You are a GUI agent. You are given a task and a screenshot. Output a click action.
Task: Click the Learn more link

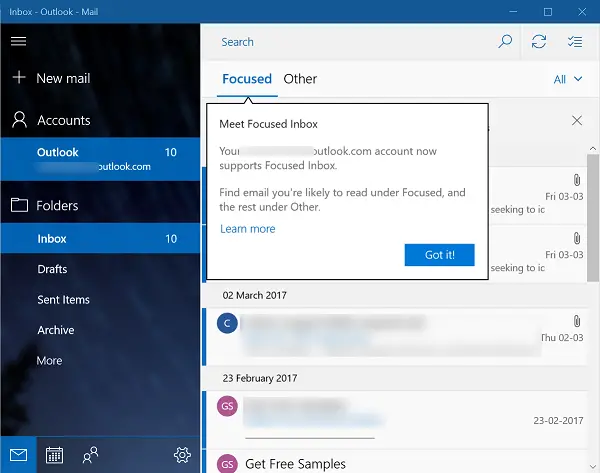click(248, 228)
